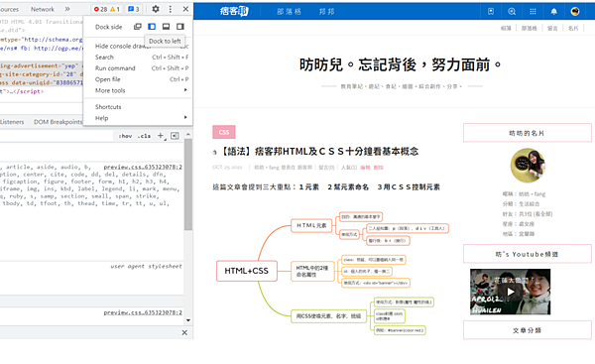595x364 pixels.
Task: Click the 'user agent stylesheet' label
Action: (x=146, y=267)
